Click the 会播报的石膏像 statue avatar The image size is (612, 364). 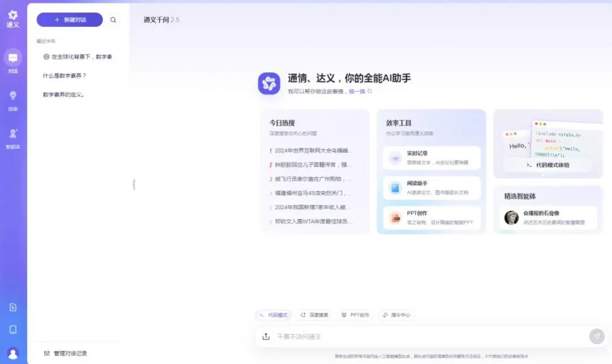pos(511,217)
